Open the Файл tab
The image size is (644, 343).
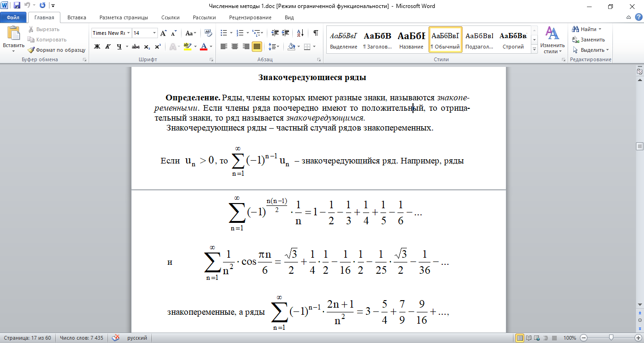pos(13,17)
